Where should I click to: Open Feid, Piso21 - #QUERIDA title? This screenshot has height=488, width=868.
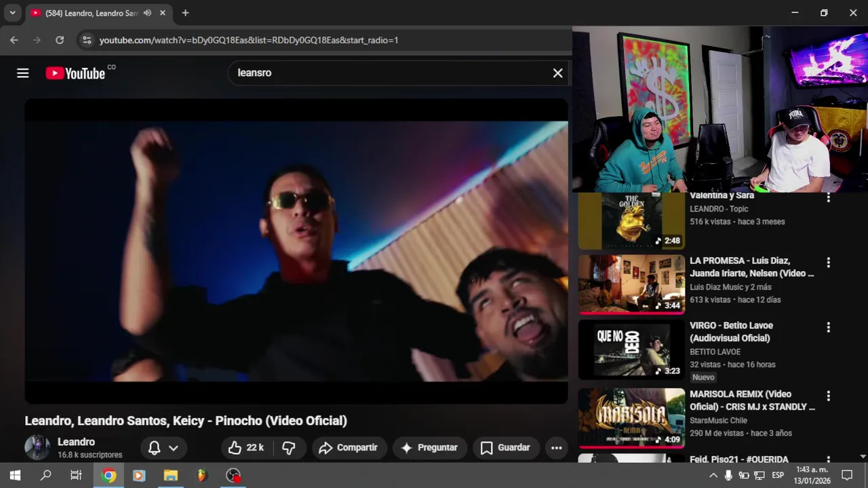click(739, 459)
